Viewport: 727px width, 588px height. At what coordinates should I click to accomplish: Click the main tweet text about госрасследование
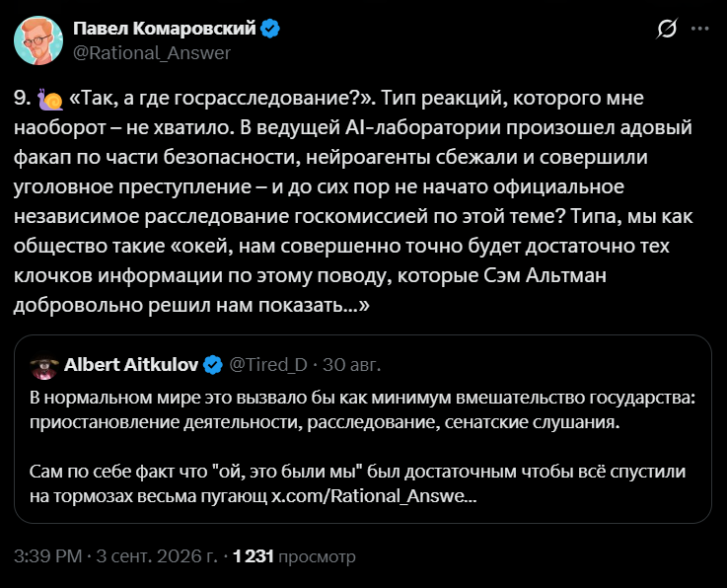pyautogui.click(x=353, y=201)
